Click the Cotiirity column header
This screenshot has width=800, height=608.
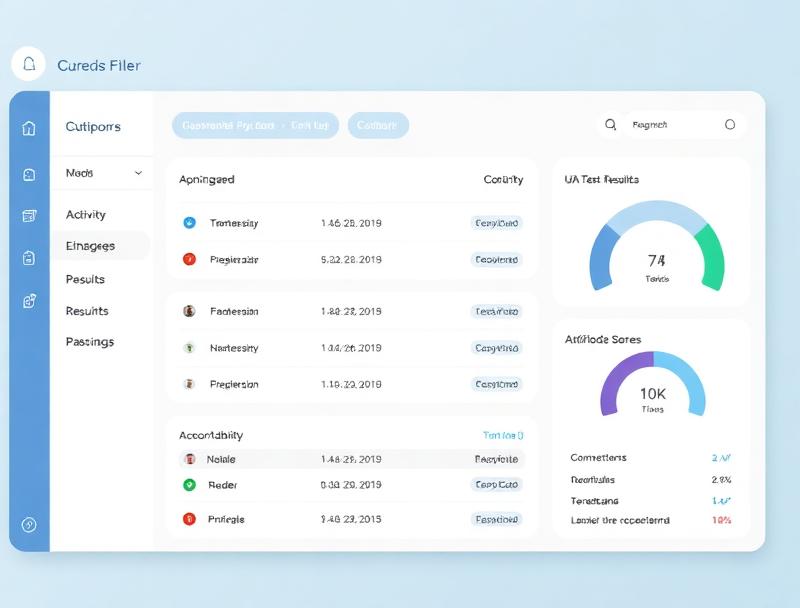coord(503,180)
